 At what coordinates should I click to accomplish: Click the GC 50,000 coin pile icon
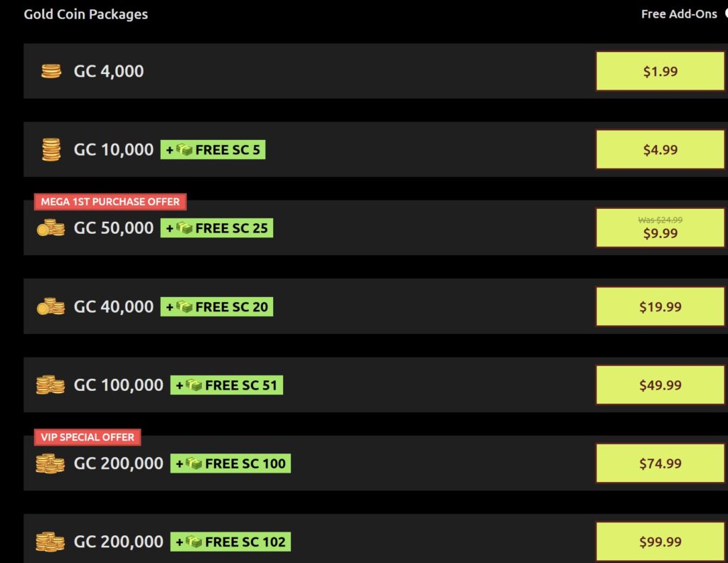(x=50, y=227)
